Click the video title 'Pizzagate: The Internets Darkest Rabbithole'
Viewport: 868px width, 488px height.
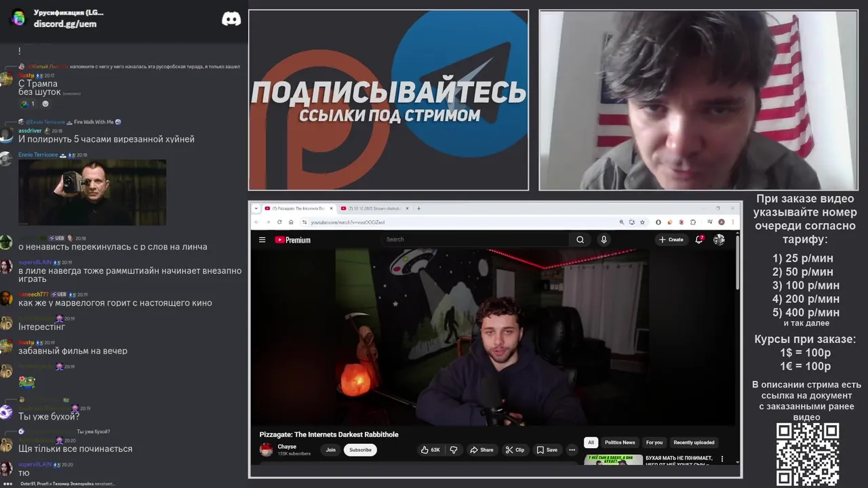tap(329, 434)
